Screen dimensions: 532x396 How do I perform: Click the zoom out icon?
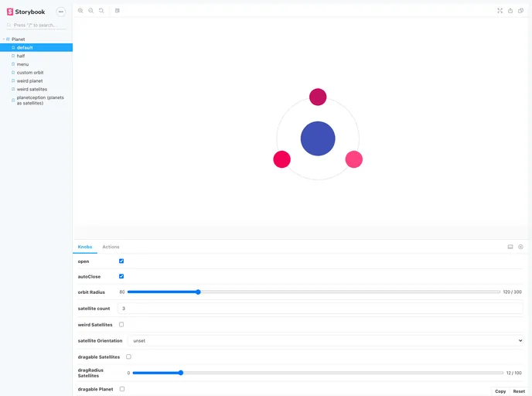tap(91, 11)
